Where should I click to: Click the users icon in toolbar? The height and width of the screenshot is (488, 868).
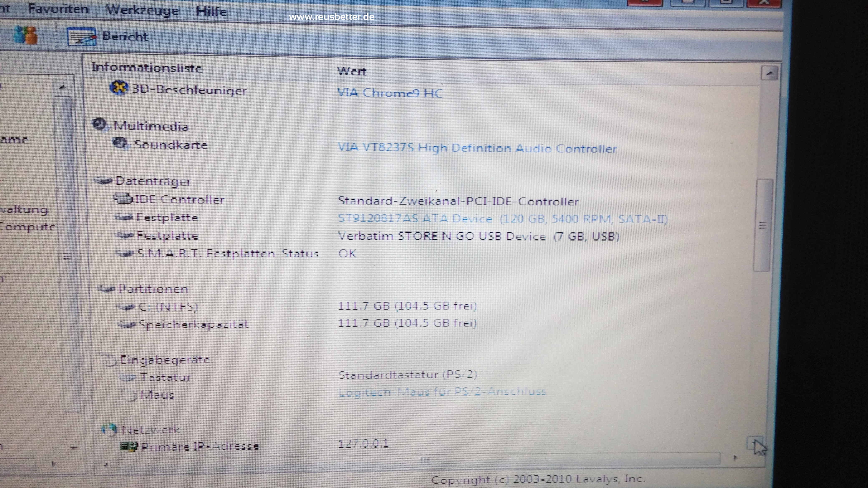pos(26,35)
